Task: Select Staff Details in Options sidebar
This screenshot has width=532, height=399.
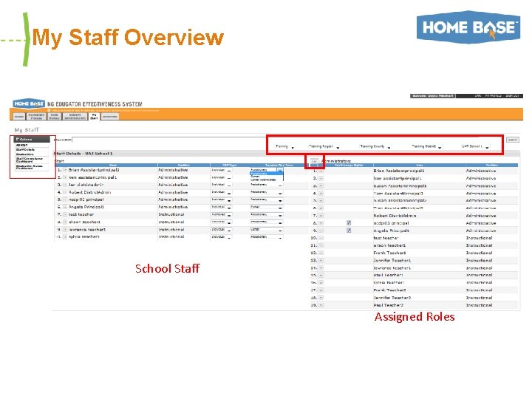Action: [25, 149]
